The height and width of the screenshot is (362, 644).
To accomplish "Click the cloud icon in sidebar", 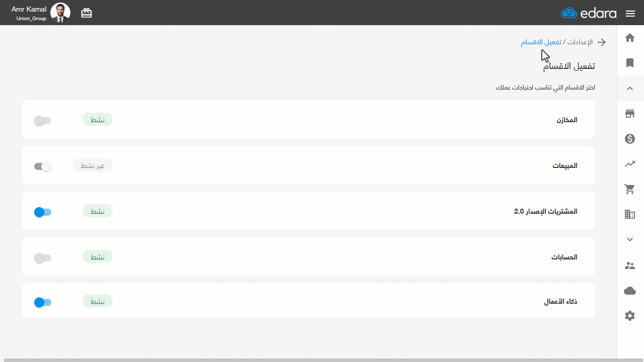I will click(x=630, y=291).
